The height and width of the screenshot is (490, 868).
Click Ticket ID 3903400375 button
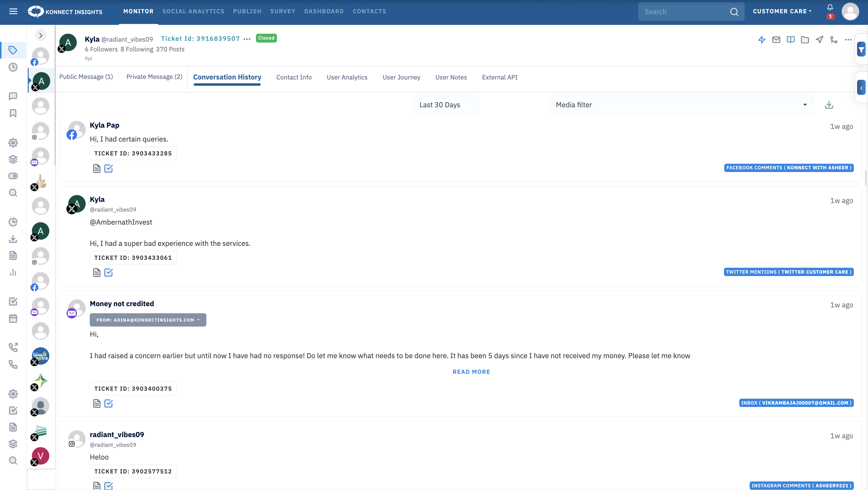pos(133,389)
